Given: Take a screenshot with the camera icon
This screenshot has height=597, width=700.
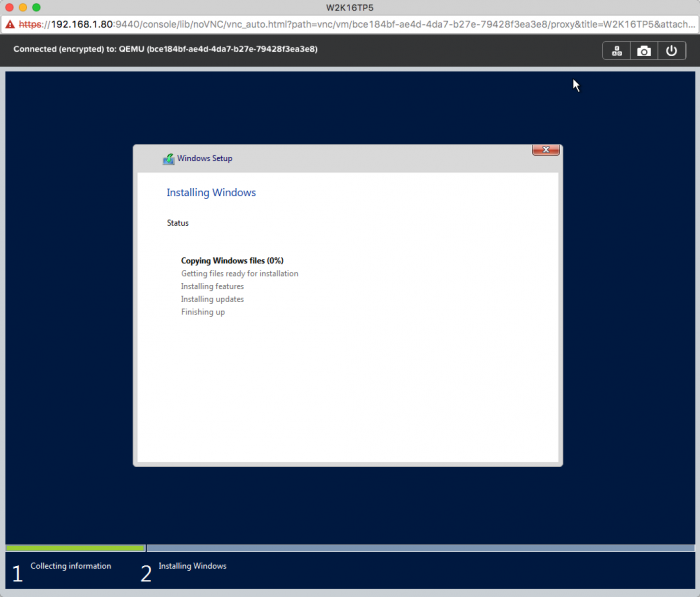Looking at the screenshot, I should 644,51.
